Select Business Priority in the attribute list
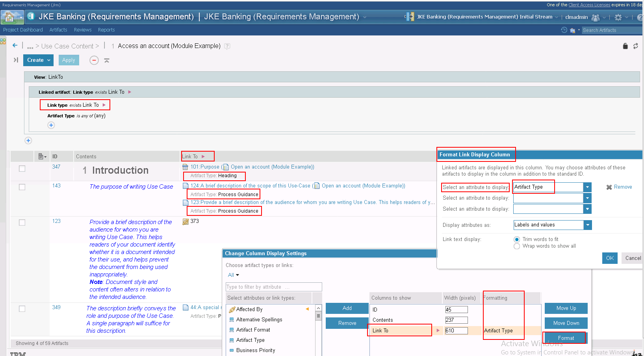Viewport: 644px width, 356px height. pos(256,350)
